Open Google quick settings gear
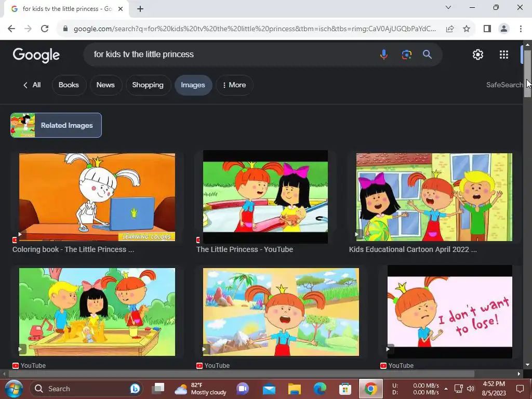 click(478, 54)
